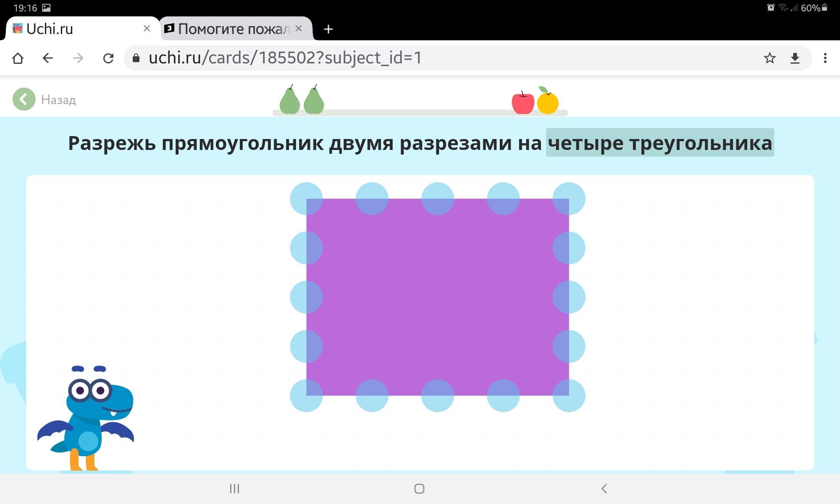This screenshot has width=840, height=504.
Task: Reload the page with refresh icon
Action: (x=108, y=58)
